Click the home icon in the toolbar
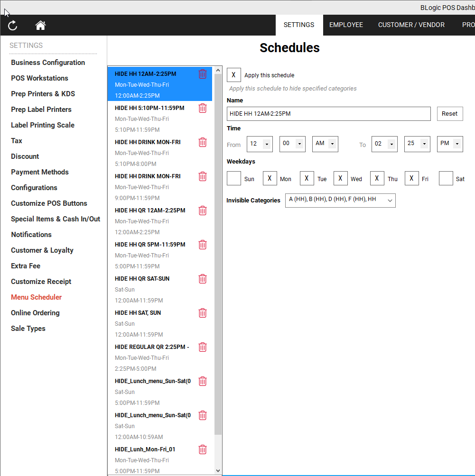475x476 pixels. pyautogui.click(x=40, y=25)
